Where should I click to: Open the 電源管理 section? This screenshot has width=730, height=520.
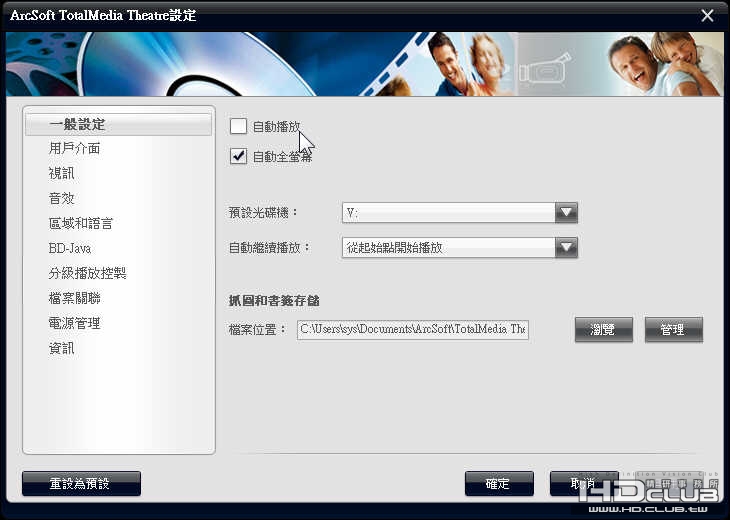coord(74,323)
